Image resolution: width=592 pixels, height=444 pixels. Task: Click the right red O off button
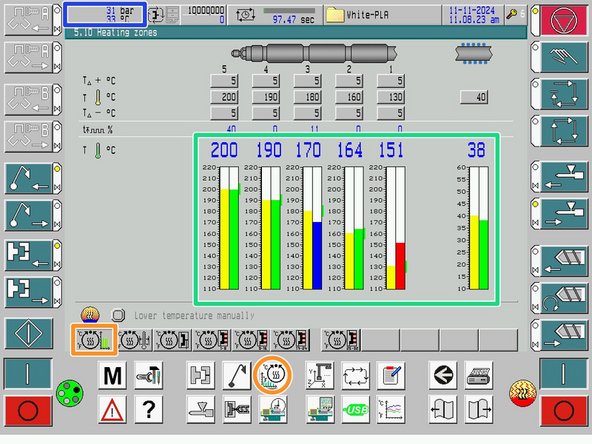point(564,411)
